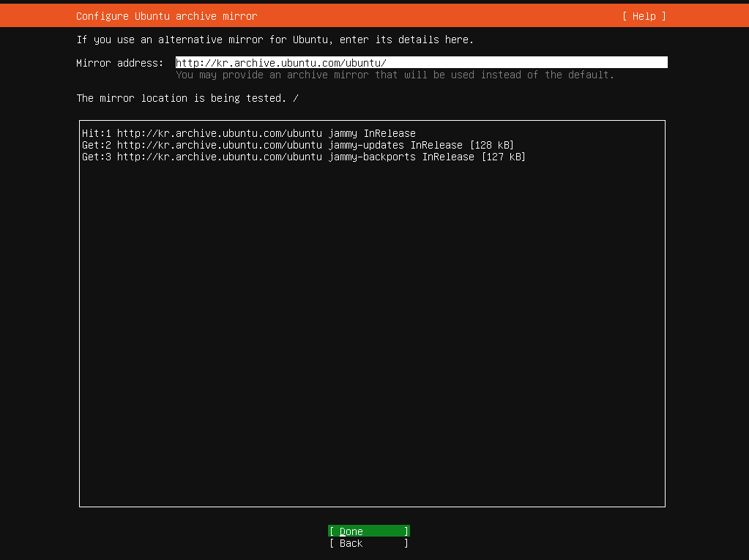The image size is (749, 560).
Task: Select the Hit:1 jammy InRelease log line
Action: point(249,133)
